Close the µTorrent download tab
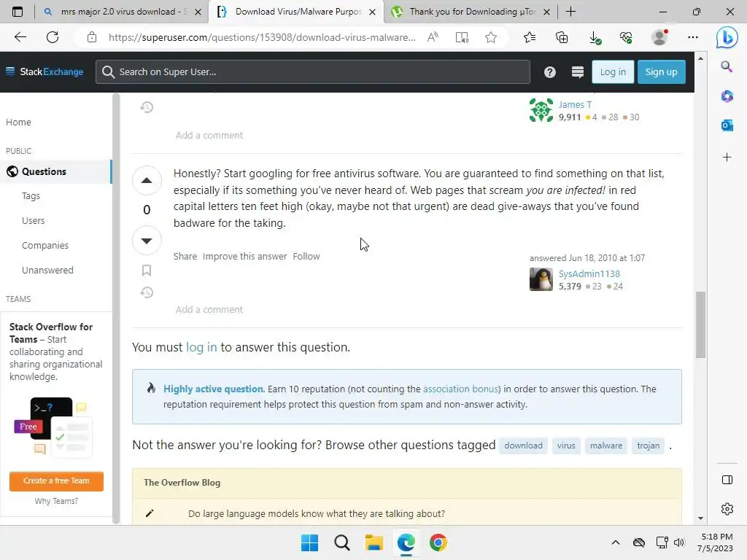 [x=547, y=12]
